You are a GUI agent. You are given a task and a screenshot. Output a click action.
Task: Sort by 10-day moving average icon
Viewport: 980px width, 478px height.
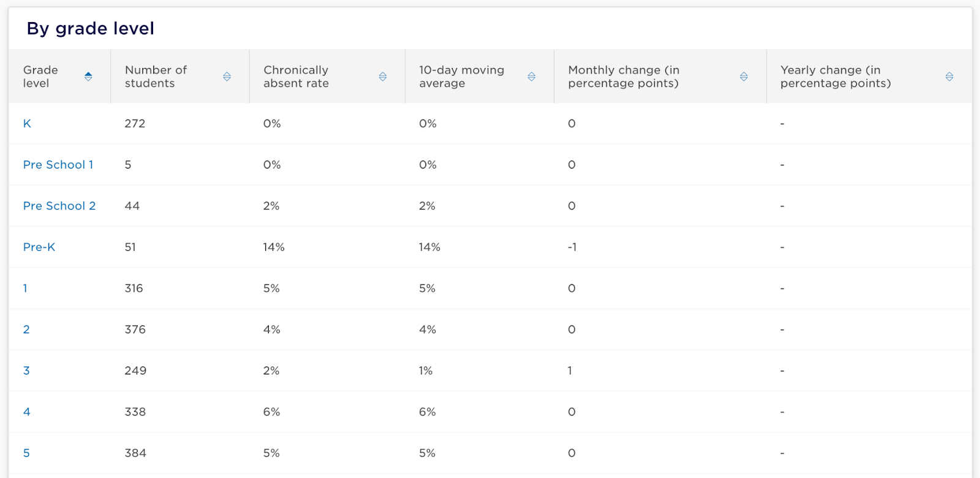tap(532, 77)
